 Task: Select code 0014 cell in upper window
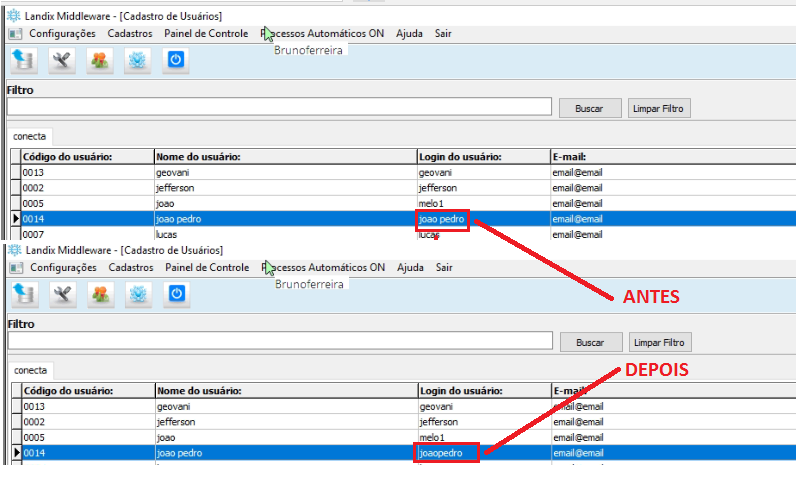pos(87,219)
